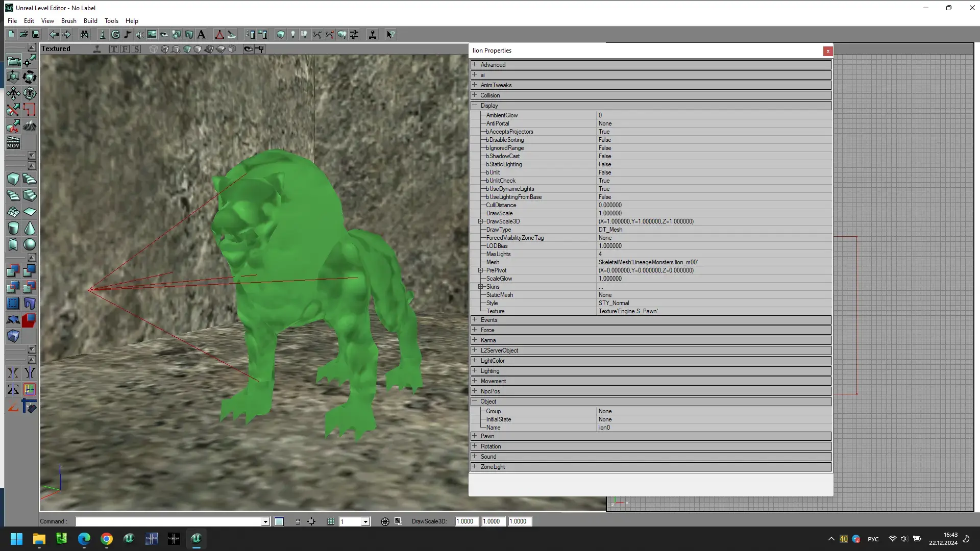Click the context Help cursor icon

tap(390, 34)
